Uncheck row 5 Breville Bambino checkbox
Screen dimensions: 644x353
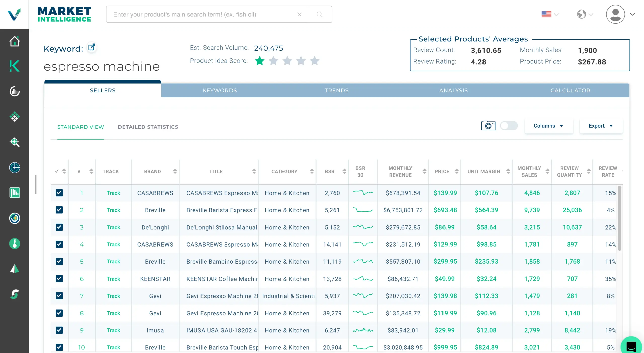point(59,261)
